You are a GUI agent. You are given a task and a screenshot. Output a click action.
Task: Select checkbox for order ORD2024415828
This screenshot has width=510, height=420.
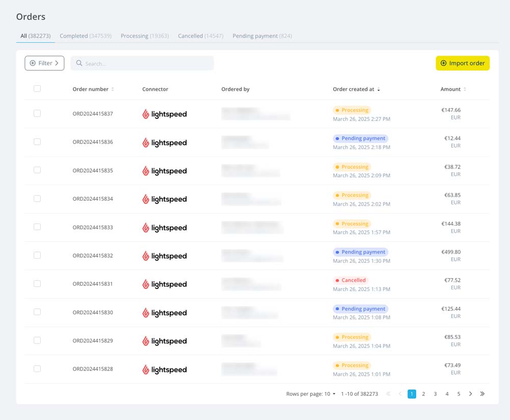pos(37,369)
